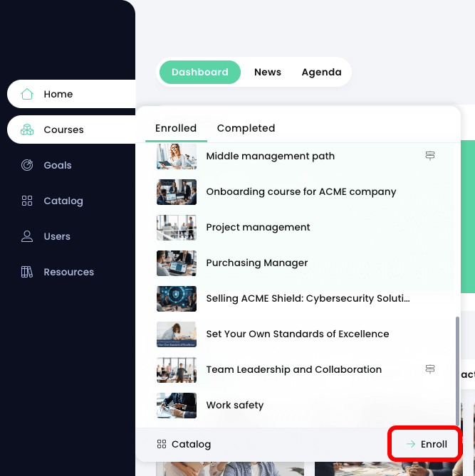This screenshot has width=475, height=476.
Task: Click the Selling ACME Shield thumbnail
Action: coord(177,298)
